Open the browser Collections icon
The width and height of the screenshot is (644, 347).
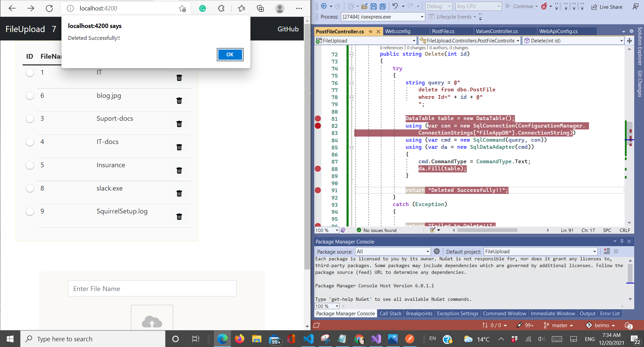[x=260, y=8]
